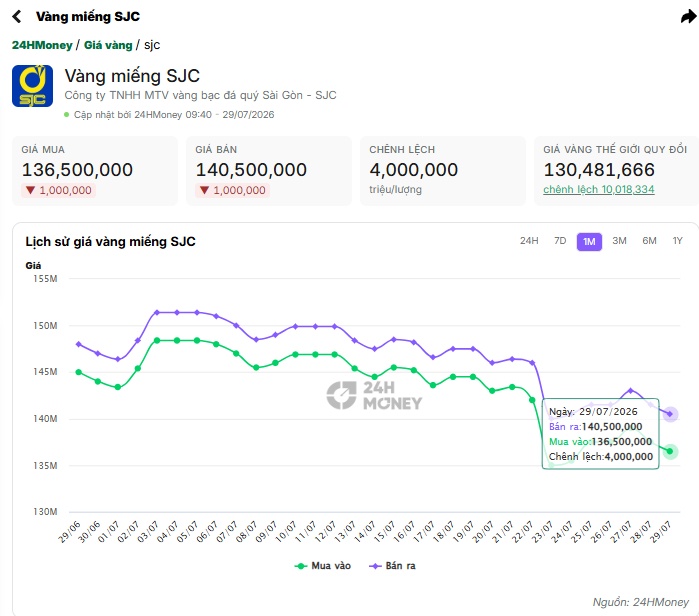Select the 1M range tab
This screenshot has height=616, width=699.
[589, 242]
